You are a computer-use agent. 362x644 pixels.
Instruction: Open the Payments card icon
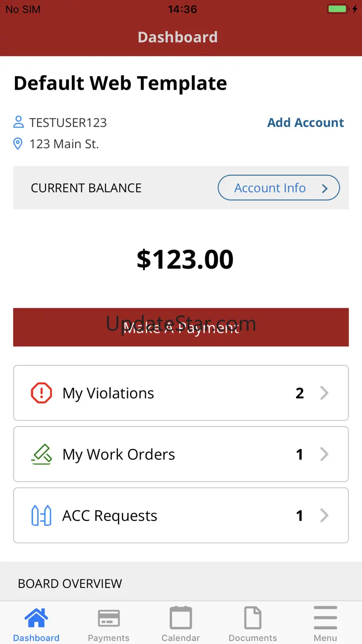[x=109, y=618]
